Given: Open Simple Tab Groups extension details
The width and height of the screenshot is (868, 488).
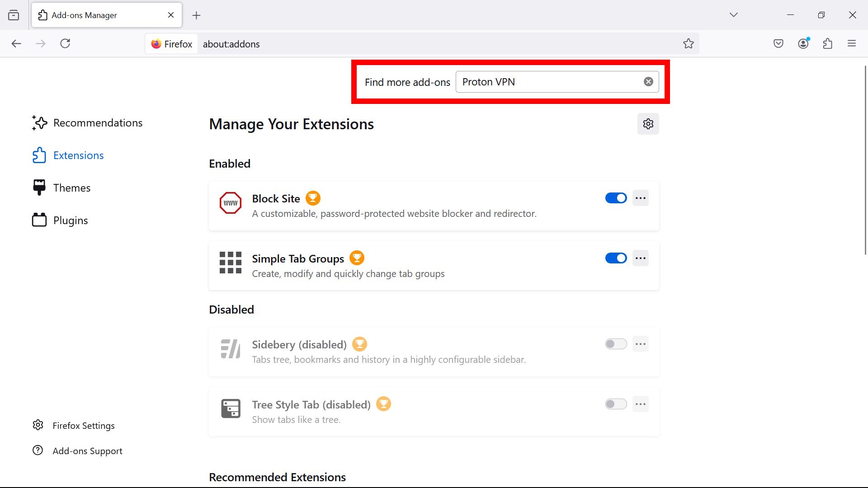Looking at the screenshot, I should point(434,266).
